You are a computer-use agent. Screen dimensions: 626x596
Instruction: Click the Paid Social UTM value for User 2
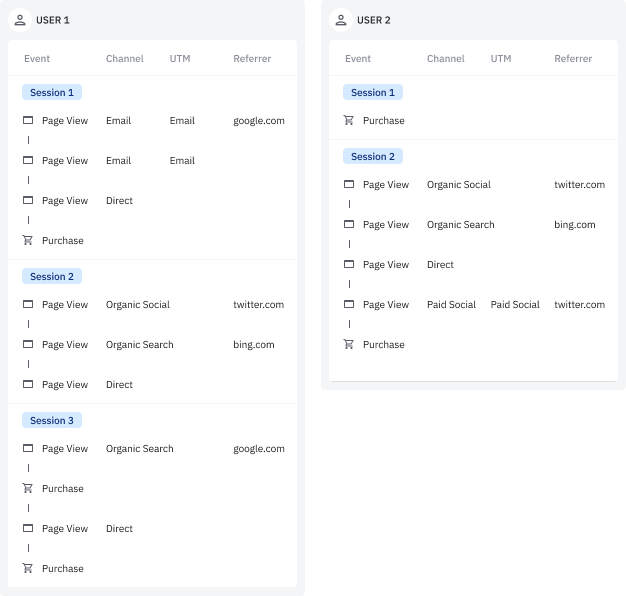pyautogui.click(x=515, y=305)
